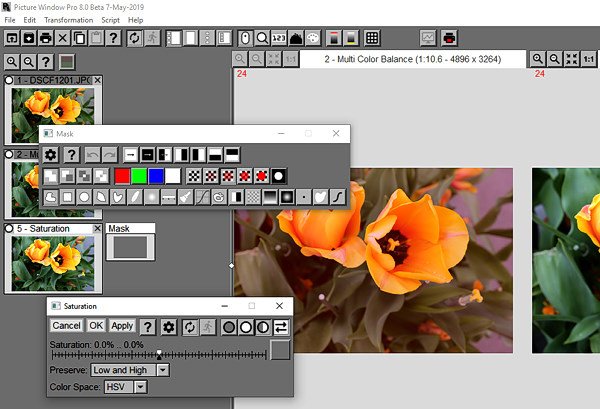The width and height of the screenshot is (600, 409).
Task: Close the 1 - DSCF1201.JPG thumbnail
Action: (x=98, y=80)
